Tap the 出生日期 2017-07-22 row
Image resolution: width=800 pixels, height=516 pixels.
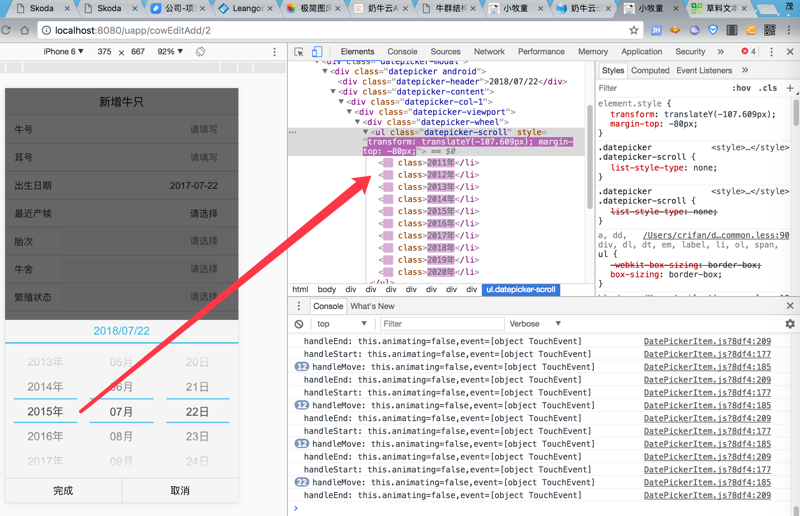[x=121, y=186]
